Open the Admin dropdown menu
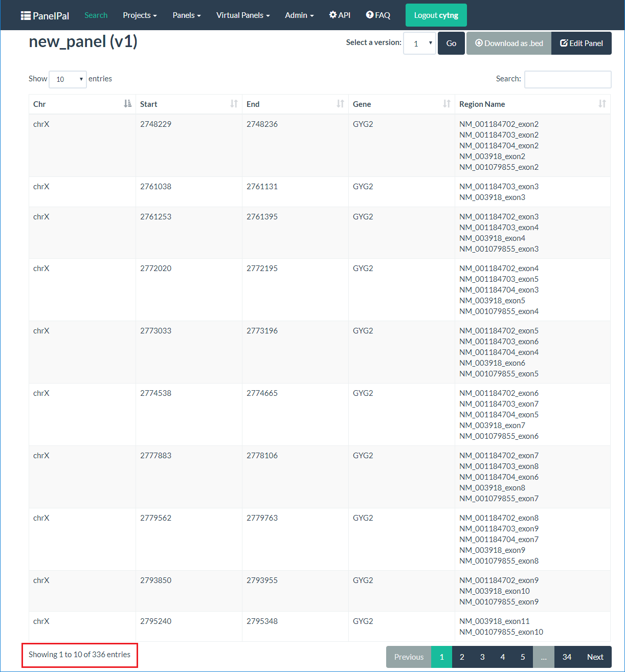The image size is (625, 672). pos(299,15)
